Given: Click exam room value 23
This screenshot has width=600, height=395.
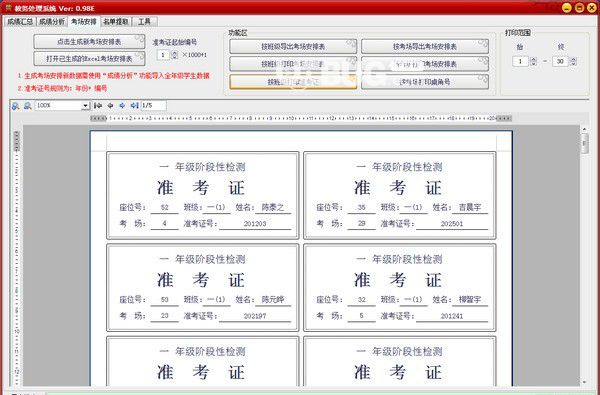Looking at the screenshot, I should [x=165, y=316].
